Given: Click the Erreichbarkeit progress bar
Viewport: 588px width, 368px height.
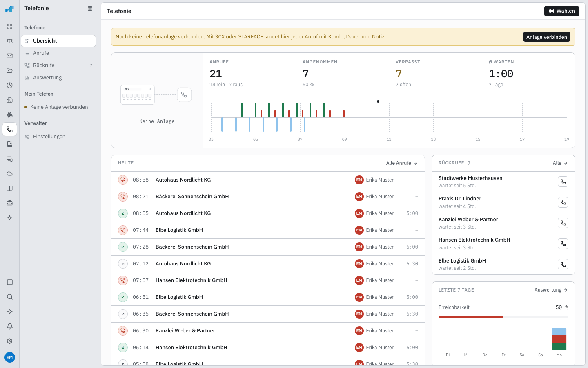Looking at the screenshot, I should coord(503,317).
